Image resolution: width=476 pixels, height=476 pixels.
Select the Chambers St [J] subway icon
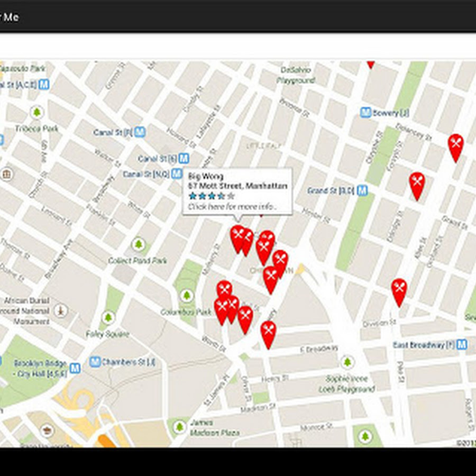95,362
